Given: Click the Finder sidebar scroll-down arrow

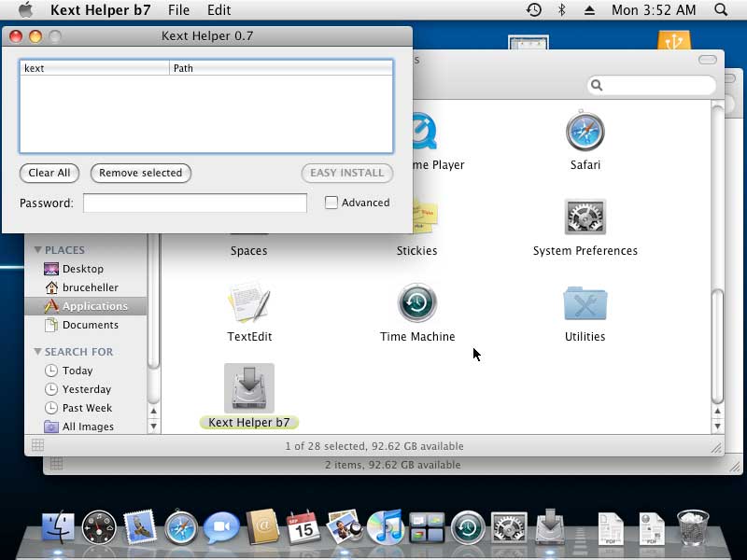Looking at the screenshot, I should tap(153, 426).
